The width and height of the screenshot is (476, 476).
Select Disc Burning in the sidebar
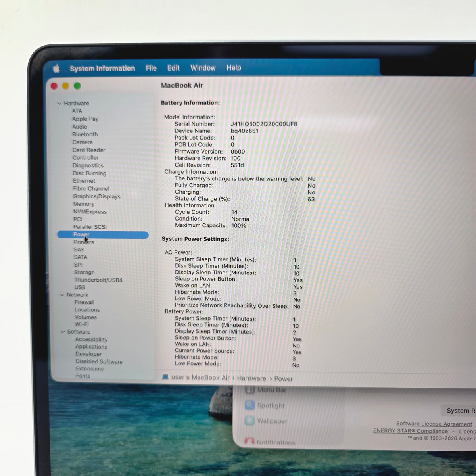89,173
